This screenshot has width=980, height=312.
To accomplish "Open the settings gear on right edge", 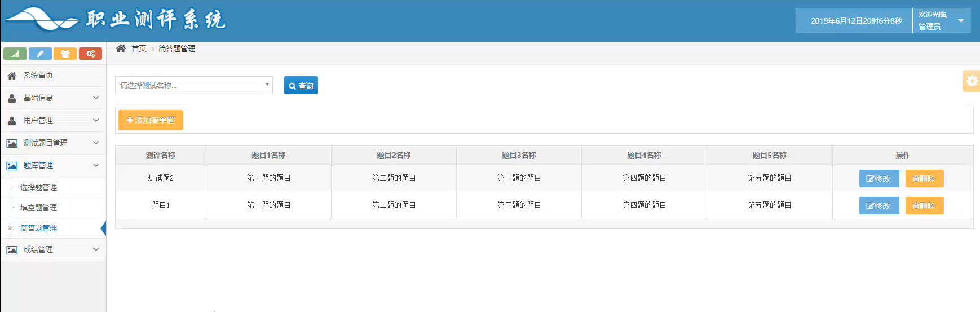I will pos(972,81).
